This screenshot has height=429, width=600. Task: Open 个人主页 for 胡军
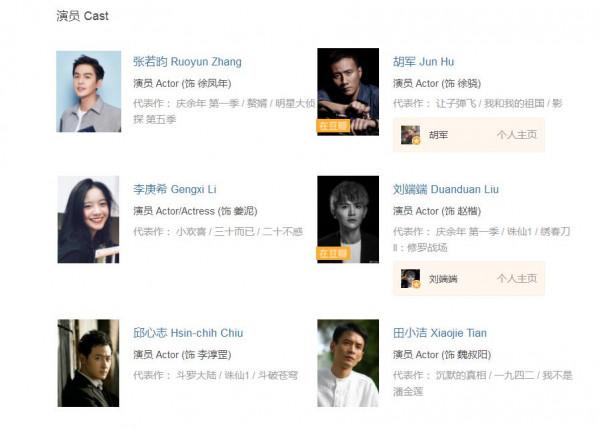tap(517, 135)
